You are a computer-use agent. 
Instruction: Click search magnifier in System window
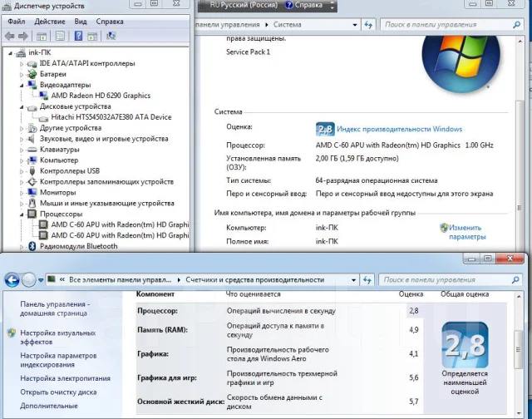click(516, 25)
